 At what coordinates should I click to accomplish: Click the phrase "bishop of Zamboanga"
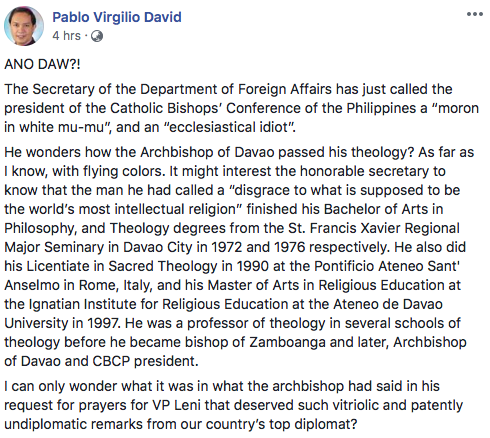[x=255, y=342]
